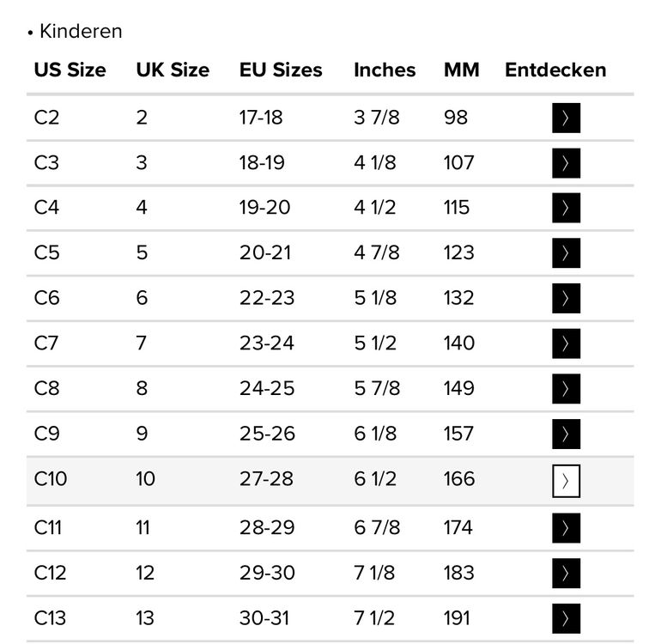Tap the arrow icon for size C8

coord(566,388)
